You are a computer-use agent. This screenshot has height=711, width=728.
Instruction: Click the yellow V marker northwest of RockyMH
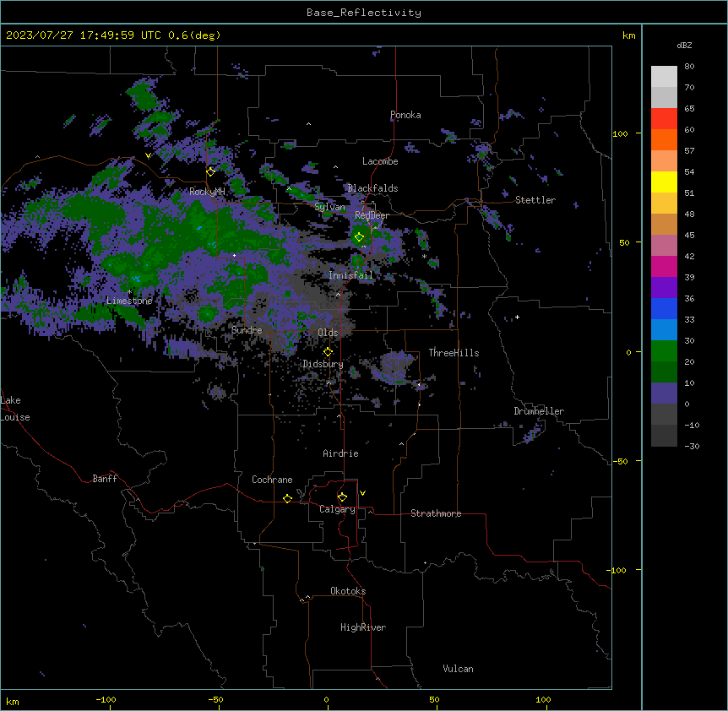[148, 155]
